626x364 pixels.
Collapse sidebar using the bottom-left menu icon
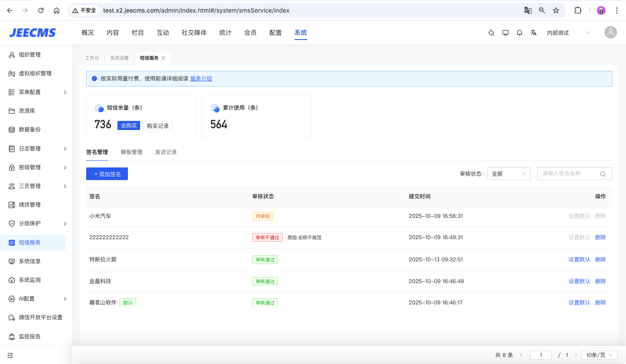[x=10, y=355]
